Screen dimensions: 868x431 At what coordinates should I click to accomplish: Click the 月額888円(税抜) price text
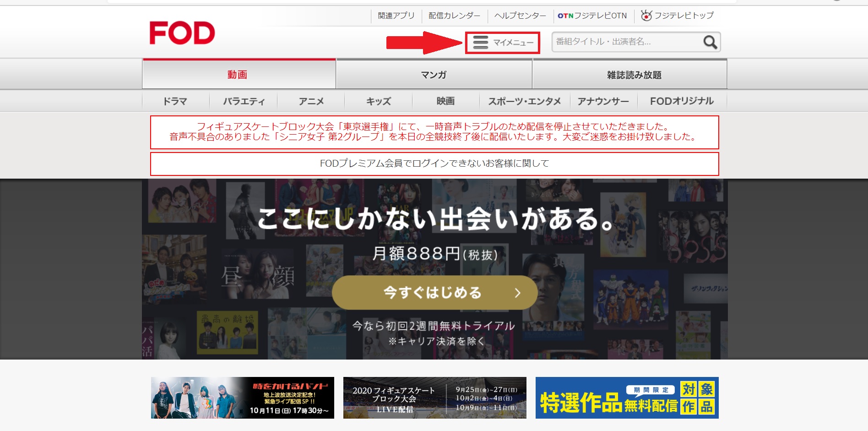(x=435, y=253)
